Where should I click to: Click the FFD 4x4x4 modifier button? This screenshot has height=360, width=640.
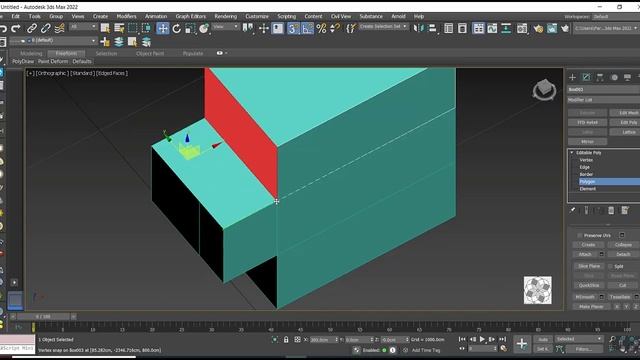coord(587,122)
